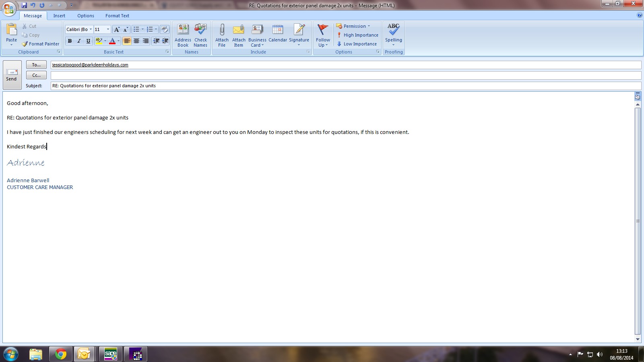Click the Attach File paperclip
The height and width of the screenshot is (362, 644).
222,35
